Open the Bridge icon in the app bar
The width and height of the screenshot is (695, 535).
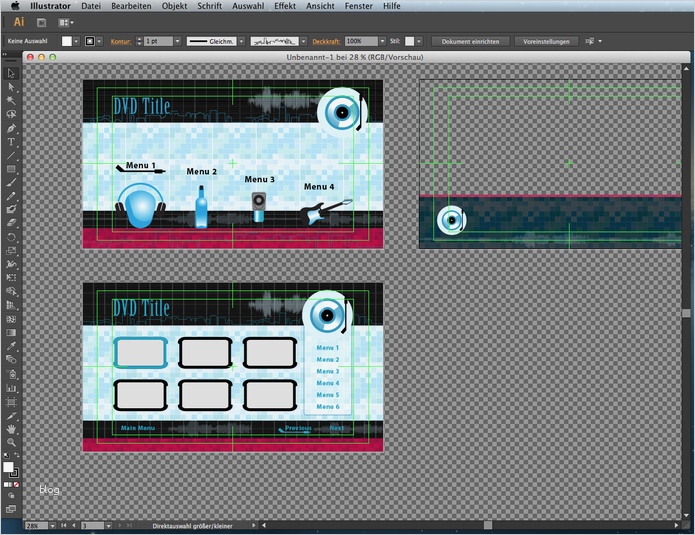[x=41, y=22]
